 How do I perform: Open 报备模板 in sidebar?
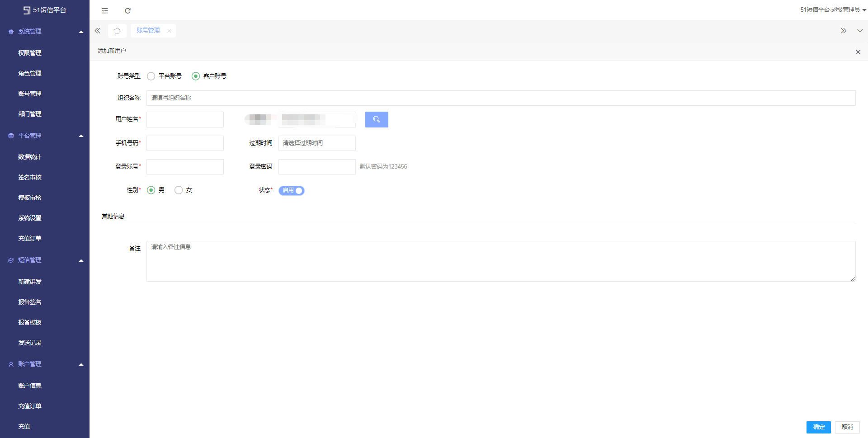tap(30, 322)
